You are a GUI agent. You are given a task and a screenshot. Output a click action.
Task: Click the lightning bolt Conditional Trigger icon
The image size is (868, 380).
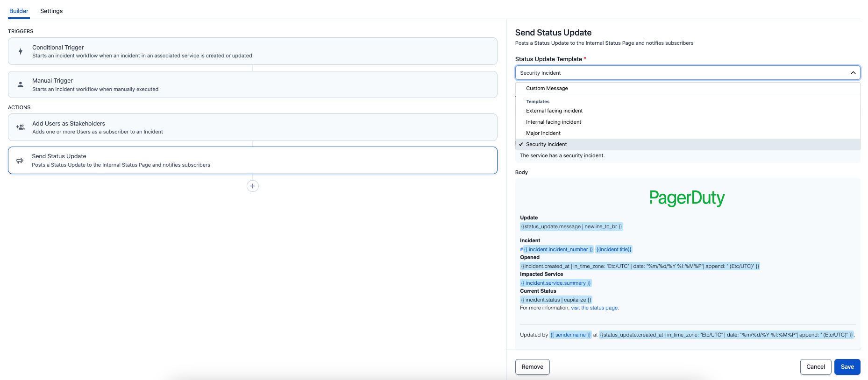click(21, 51)
